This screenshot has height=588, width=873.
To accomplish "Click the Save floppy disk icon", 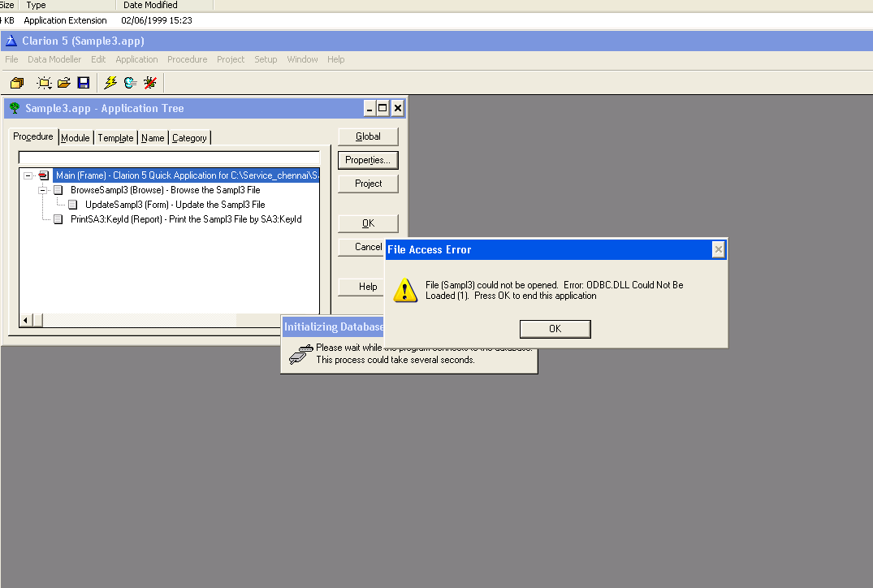I will click(x=83, y=83).
